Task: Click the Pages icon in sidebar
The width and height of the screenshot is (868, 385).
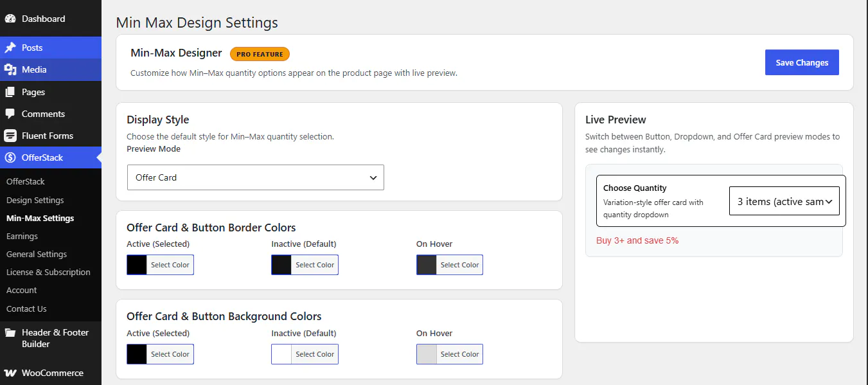Action: pos(10,92)
